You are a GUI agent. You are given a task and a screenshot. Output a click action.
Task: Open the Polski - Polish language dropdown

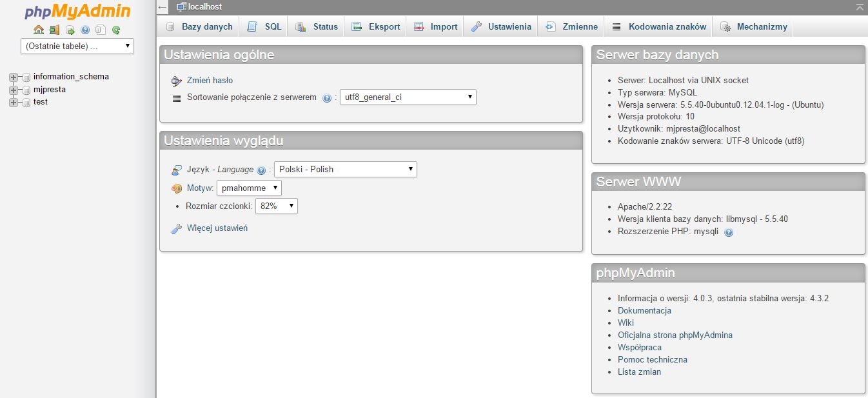pyautogui.click(x=346, y=169)
